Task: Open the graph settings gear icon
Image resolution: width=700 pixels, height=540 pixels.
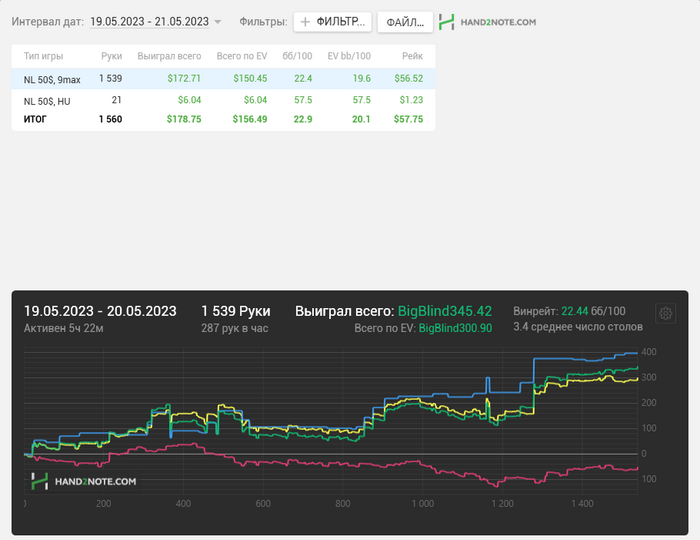Action: [x=665, y=313]
